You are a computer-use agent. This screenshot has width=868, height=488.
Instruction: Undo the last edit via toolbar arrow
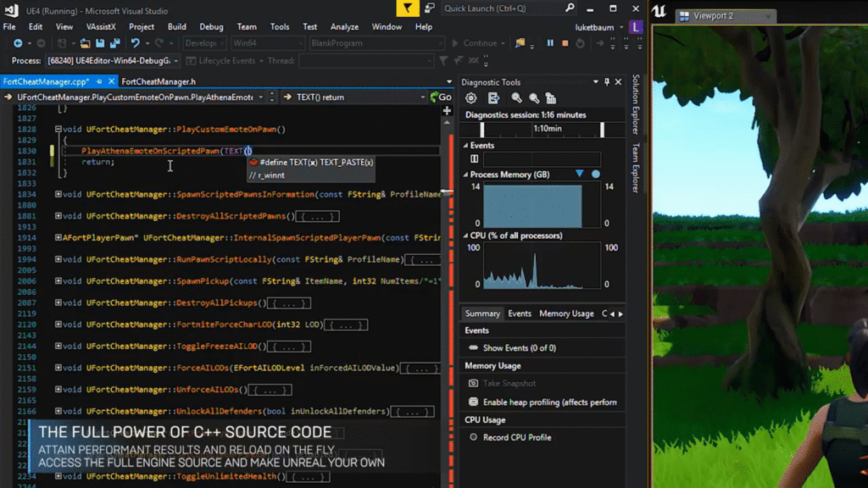coord(135,43)
